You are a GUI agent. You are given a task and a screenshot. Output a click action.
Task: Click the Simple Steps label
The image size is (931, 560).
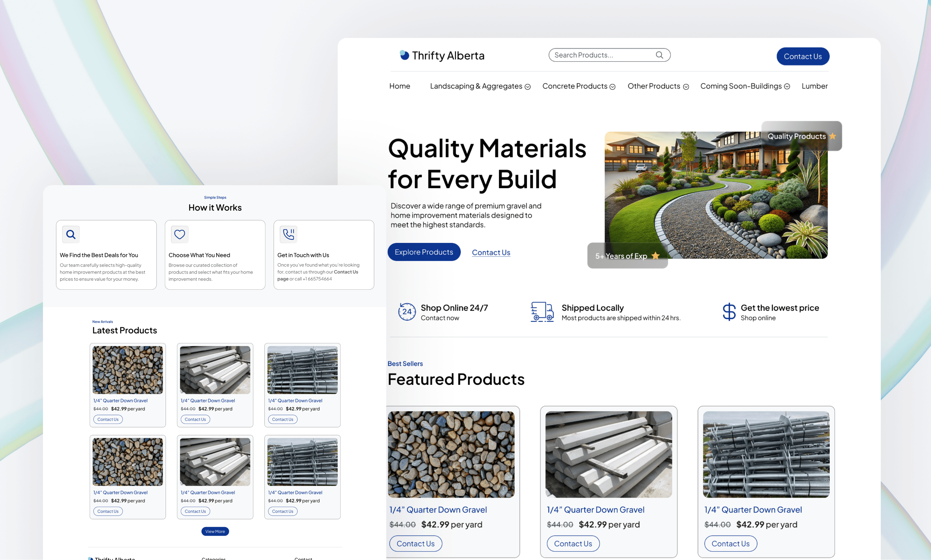tap(215, 197)
